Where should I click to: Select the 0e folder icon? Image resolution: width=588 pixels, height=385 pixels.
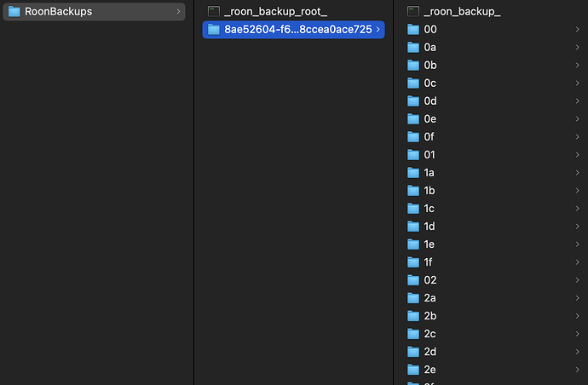pos(413,119)
